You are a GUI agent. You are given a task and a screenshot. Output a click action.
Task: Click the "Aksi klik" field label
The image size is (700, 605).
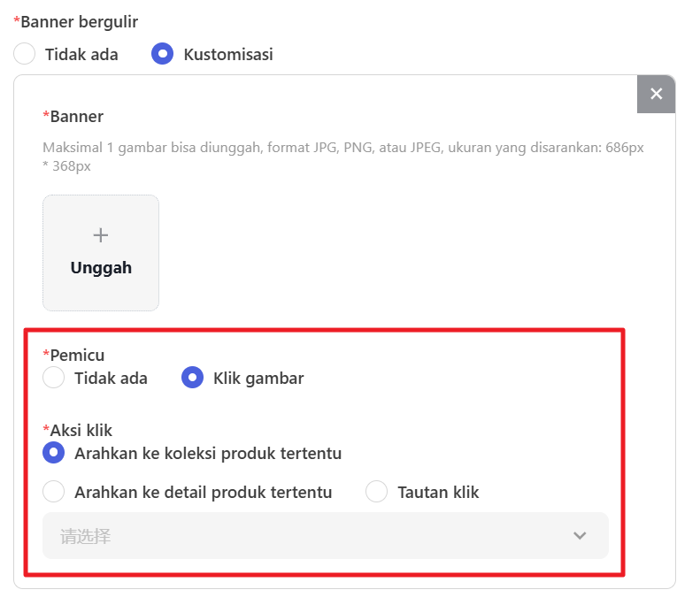pos(82,430)
